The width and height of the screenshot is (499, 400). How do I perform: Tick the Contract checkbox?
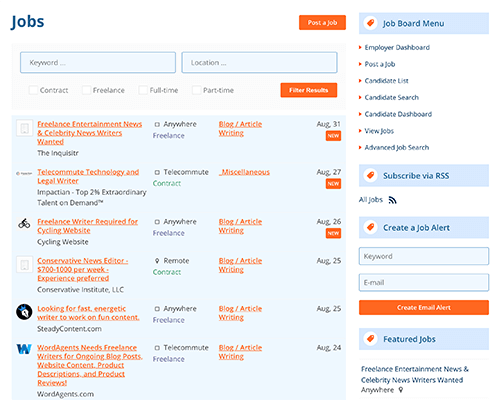33,90
